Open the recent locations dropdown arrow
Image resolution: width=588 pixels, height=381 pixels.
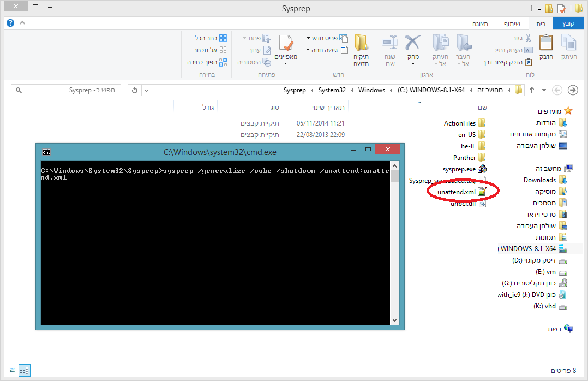click(x=544, y=90)
